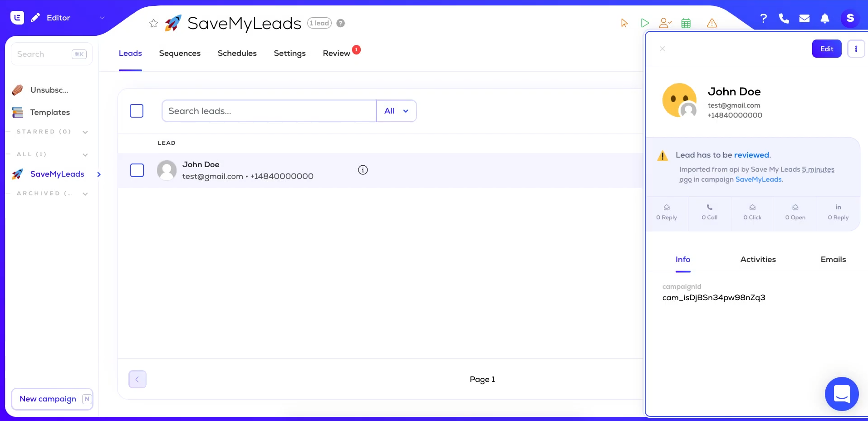This screenshot has height=421, width=868.
Task: Open the green calendar icon
Action: pyautogui.click(x=686, y=23)
